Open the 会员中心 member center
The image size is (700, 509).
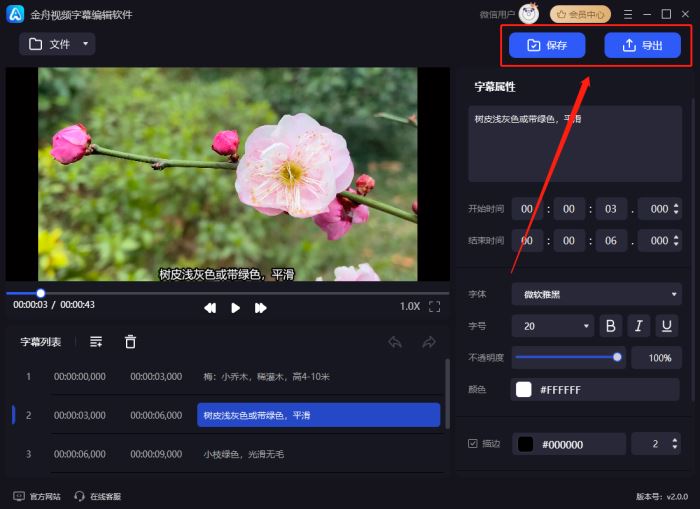[x=580, y=14]
